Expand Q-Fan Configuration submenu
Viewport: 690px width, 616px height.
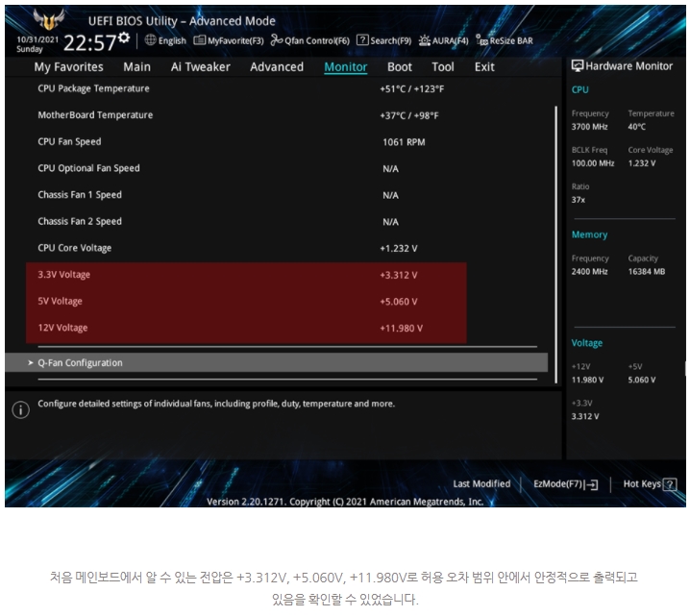(x=277, y=362)
